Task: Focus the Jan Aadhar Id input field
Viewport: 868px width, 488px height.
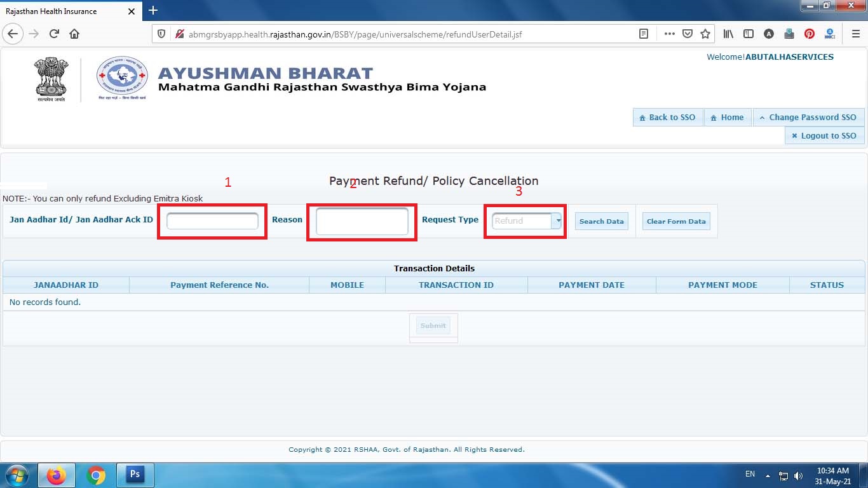Action: [x=212, y=221]
